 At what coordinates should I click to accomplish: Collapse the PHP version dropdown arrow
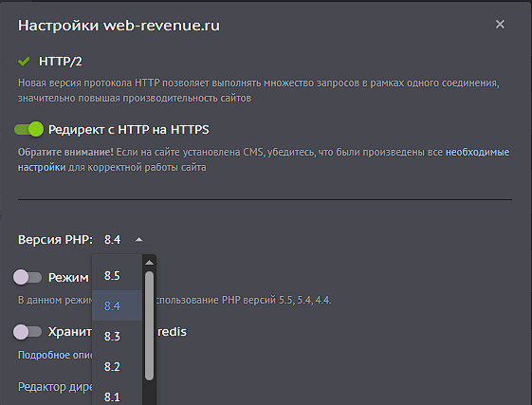tap(138, 240)
